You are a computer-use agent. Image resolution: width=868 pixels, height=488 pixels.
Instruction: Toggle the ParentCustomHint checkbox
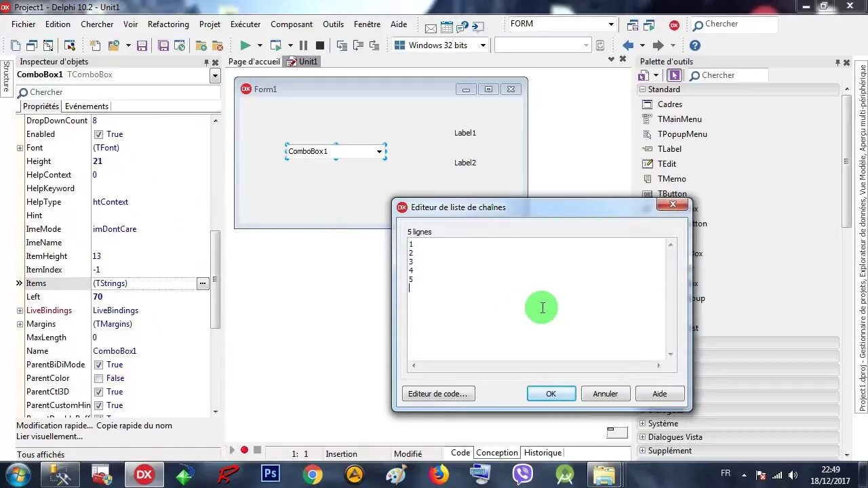point(98,405)
